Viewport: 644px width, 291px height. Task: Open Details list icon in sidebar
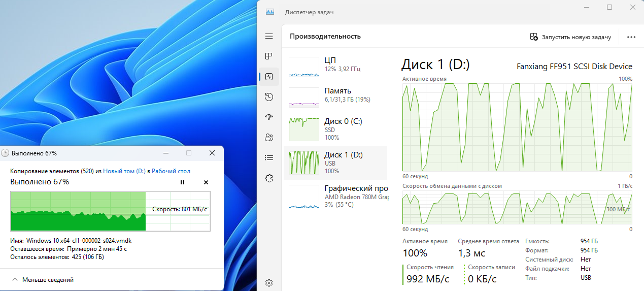pyautogui.click(x=269, y=158)
